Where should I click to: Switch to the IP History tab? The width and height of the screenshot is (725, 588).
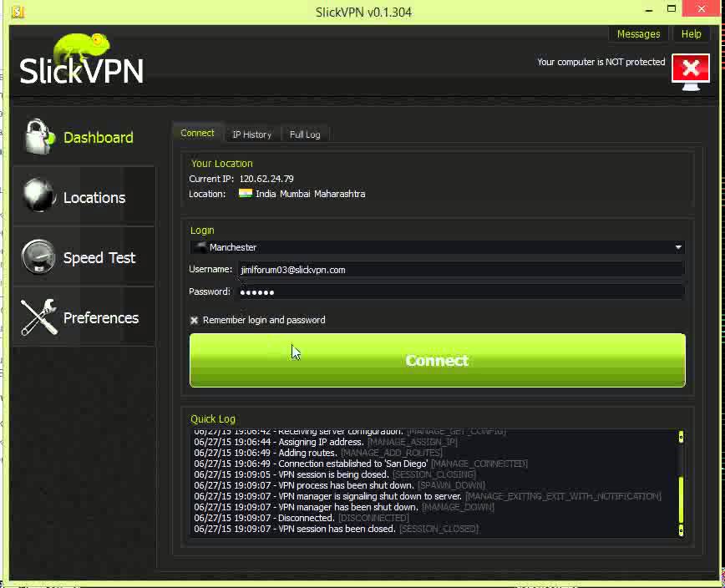coord(252,134)
